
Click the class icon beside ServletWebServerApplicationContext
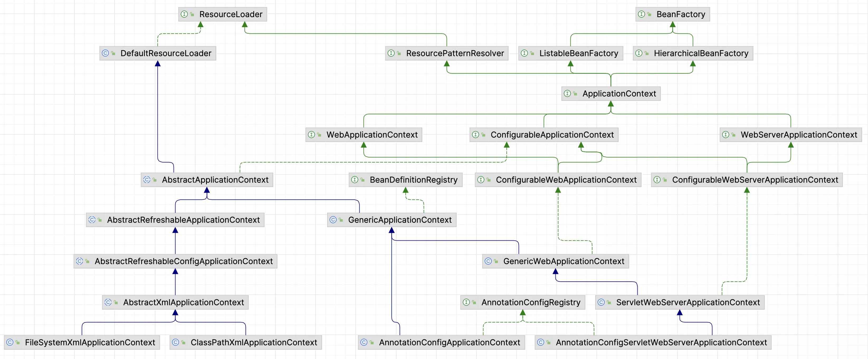pos(601,302)
